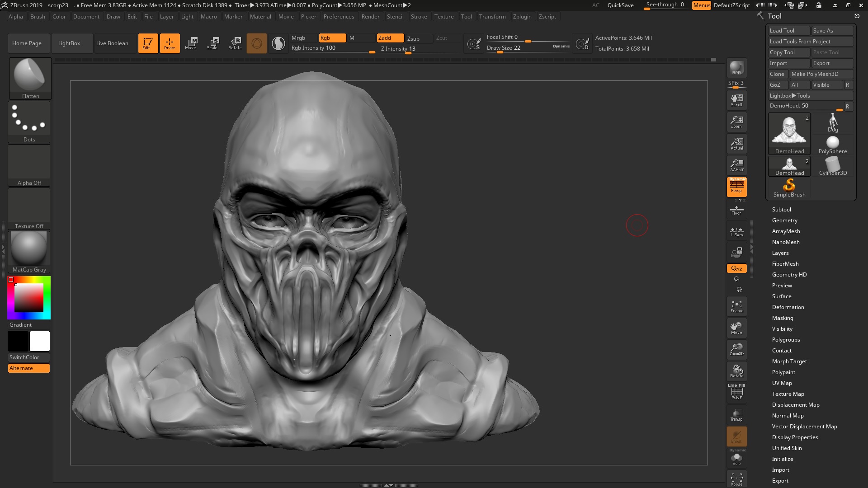
Task: Select the Move transform tool
Action: (x=191, y=43)
